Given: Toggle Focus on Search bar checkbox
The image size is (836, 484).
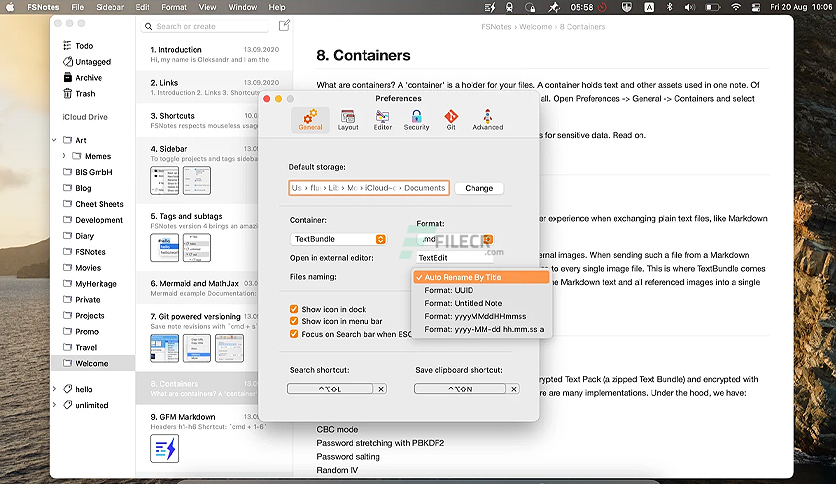Looking at the screenshot, I should [x=294, y=334].
